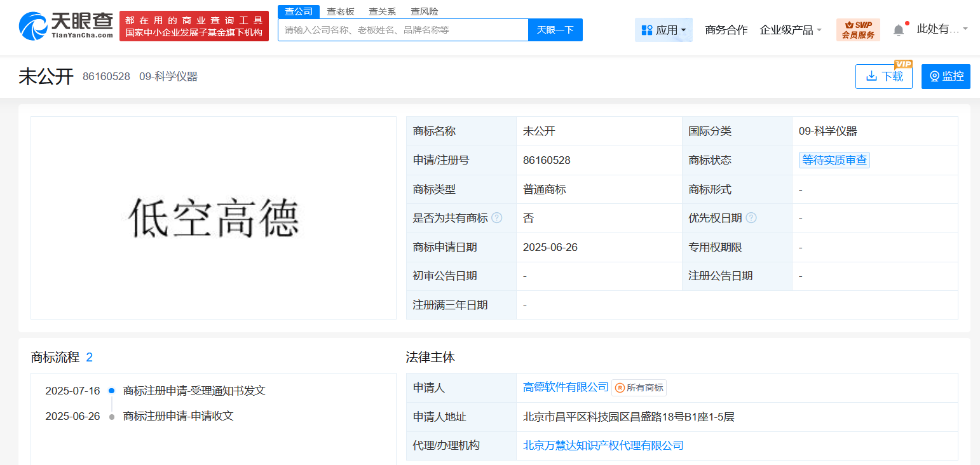Open agency link 北京万慧达知识产权代理有限公司
Screen dimensions: 980x465
coord(603,445)
